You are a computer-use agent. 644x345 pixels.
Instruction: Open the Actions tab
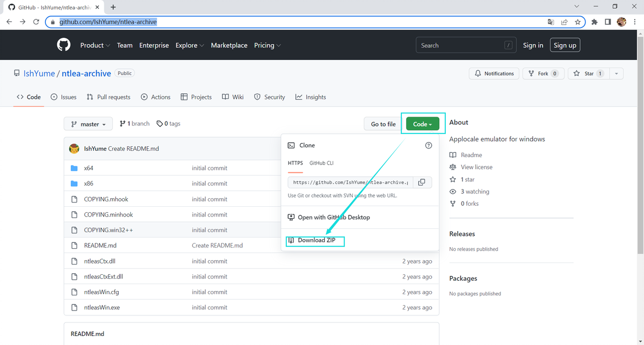(156, 97)
